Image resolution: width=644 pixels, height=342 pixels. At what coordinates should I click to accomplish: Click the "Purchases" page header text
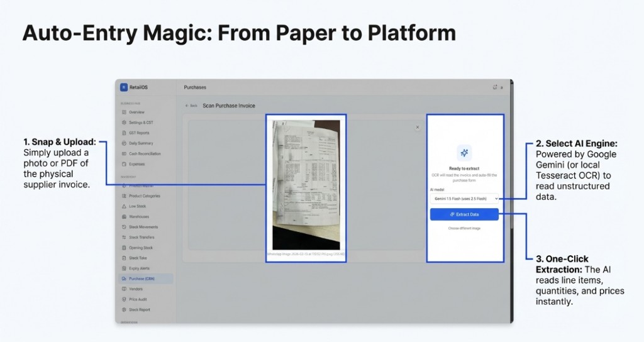(195, 87)
